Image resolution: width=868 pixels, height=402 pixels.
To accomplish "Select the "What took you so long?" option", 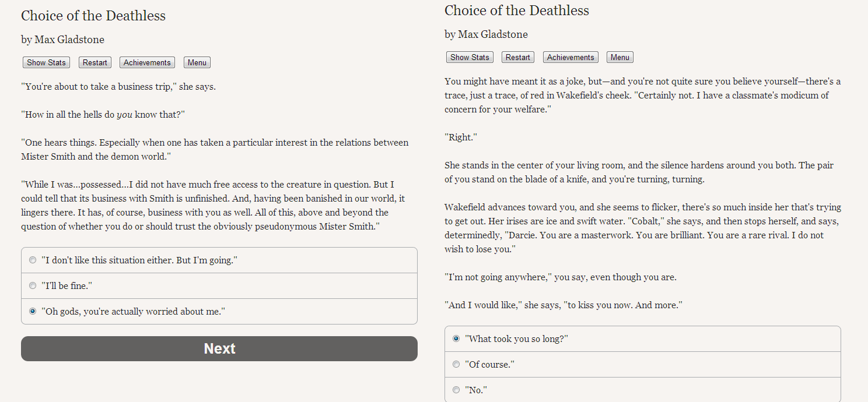I will pyautogui.click(x=456, y=339).
